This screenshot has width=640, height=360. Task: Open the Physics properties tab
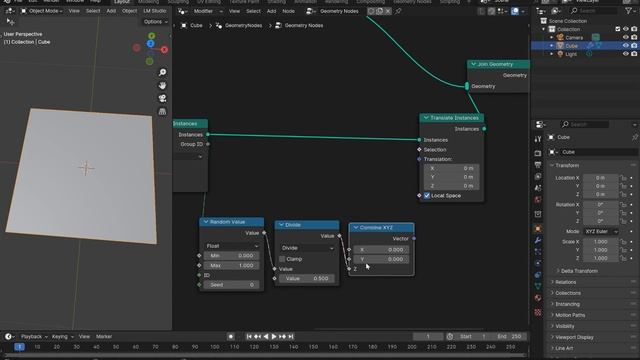538,263
